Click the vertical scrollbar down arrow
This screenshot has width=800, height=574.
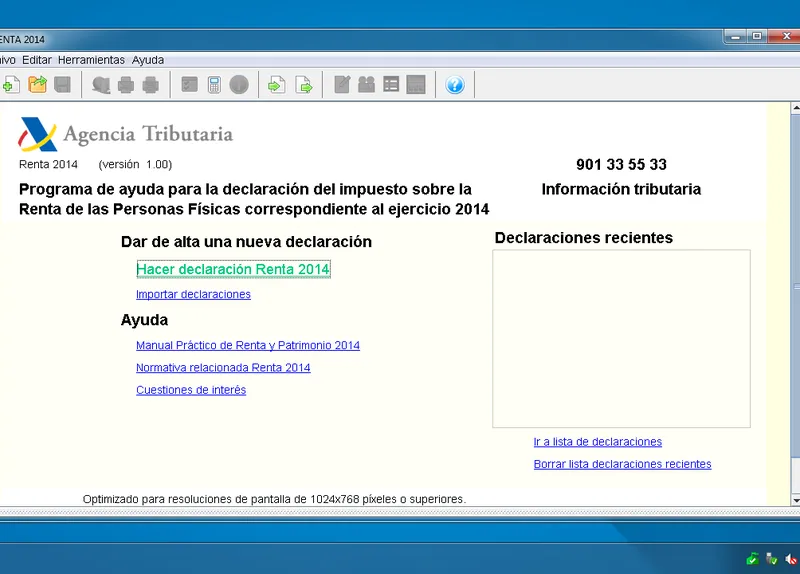[795, 501]
